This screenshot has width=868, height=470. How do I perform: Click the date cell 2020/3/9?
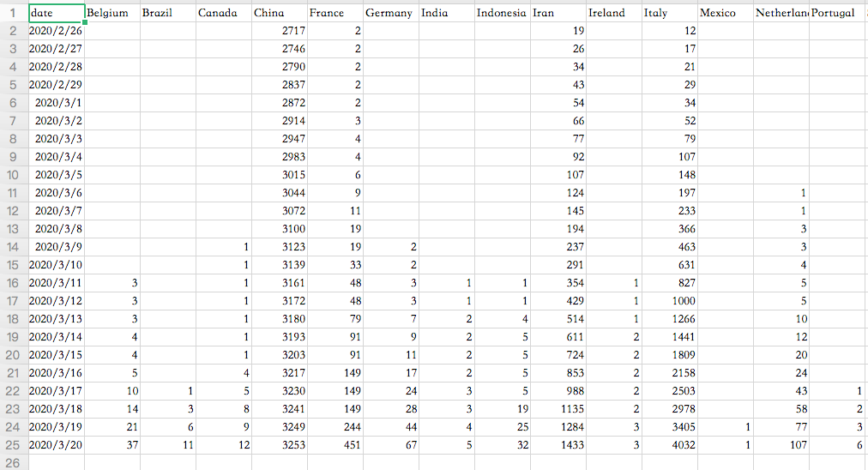[57, 247]
